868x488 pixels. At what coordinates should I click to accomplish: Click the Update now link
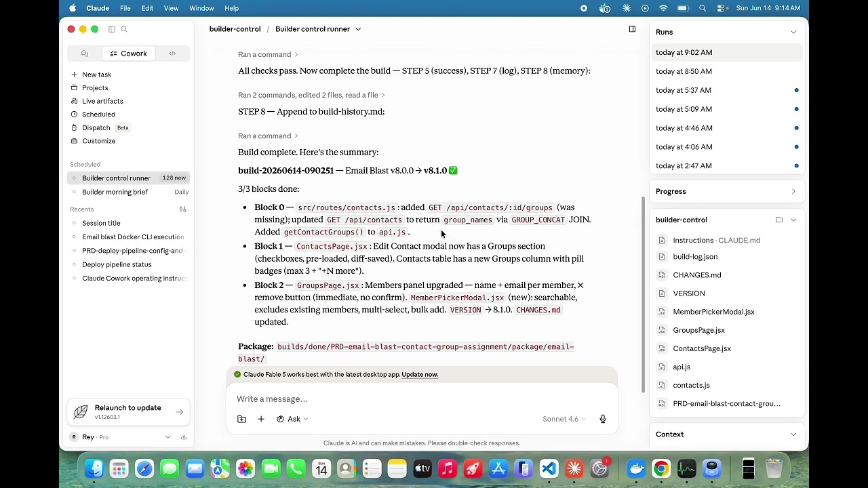click(x=420, y=375)
